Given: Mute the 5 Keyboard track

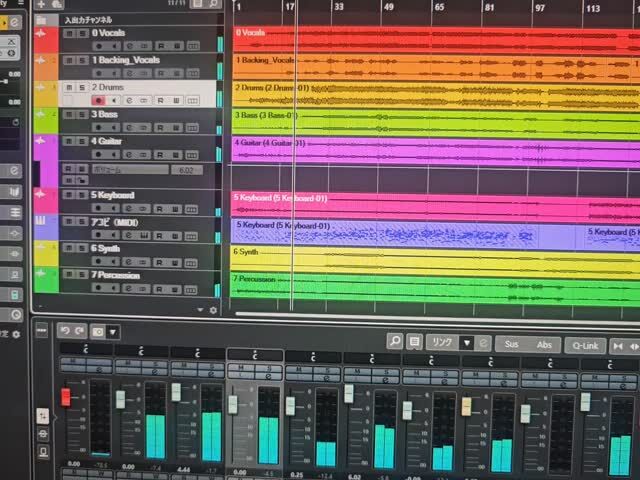Looking at the screenshot, I should pos(69,195).
